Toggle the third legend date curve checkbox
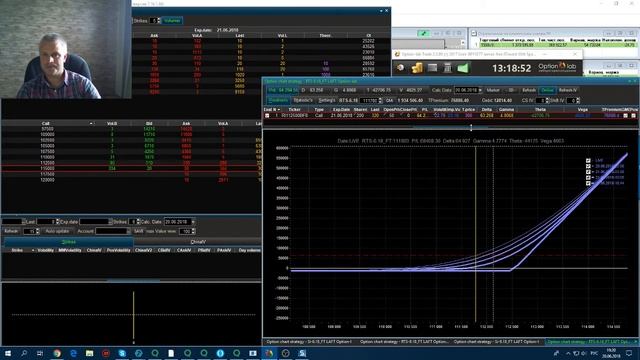 (588, 172)
